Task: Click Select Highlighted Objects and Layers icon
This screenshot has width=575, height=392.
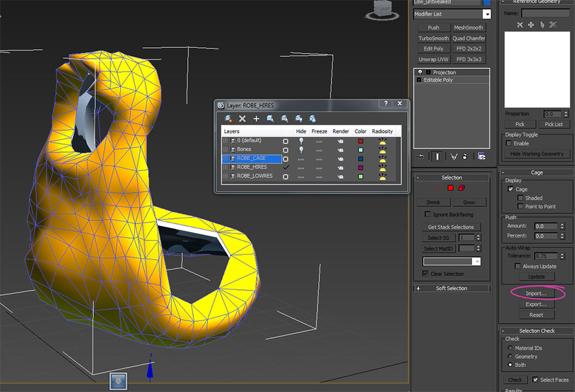Action: tap(270, 118)
